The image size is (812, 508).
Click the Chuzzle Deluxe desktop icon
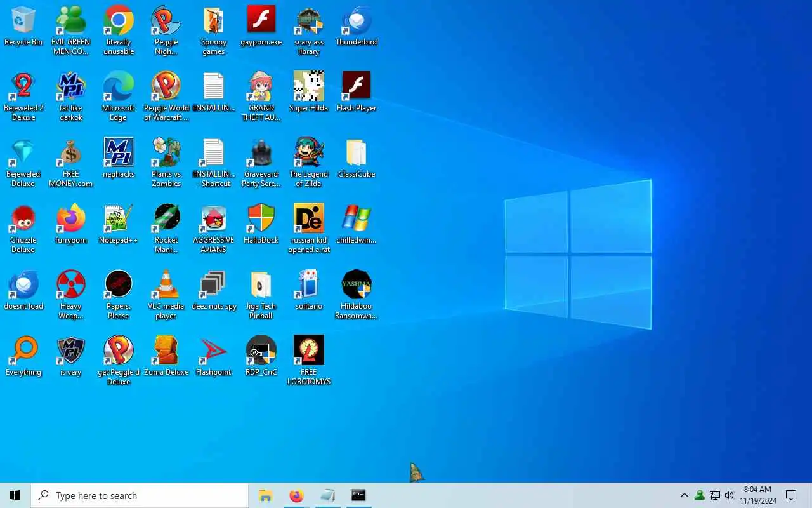coord(23,229)
